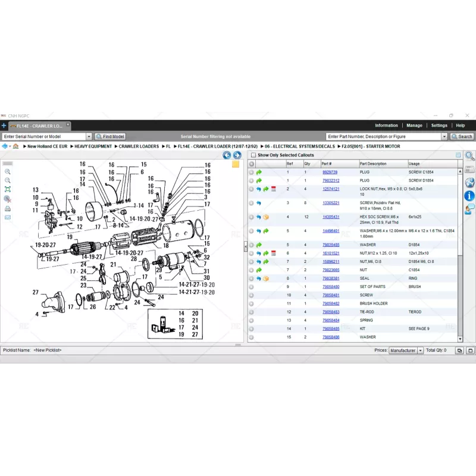
Task: Open the search magnifier icon on right sidebar
Action: (469, 156)
